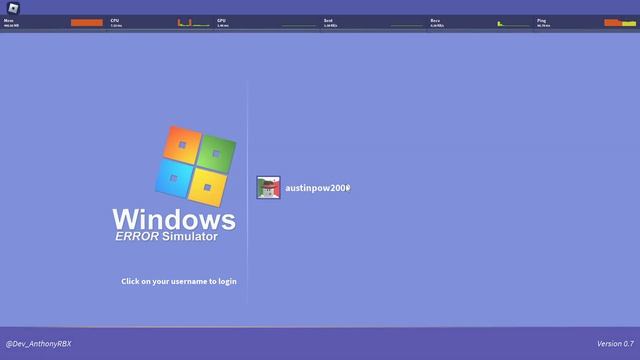The image size is (640, 360).
Task: Open the GPU performance stat panel
Action: point(267,23)
